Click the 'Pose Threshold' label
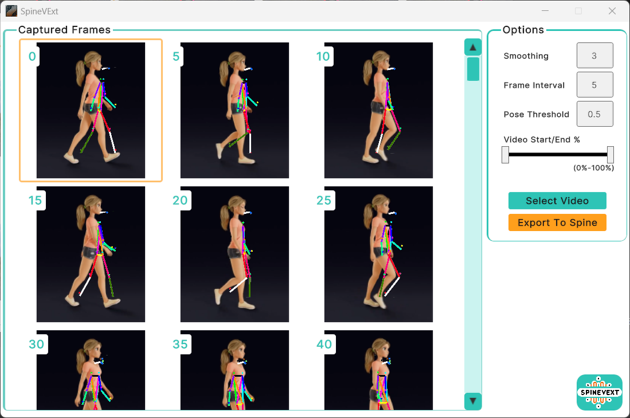Image resolution: width=630 pixels, height=418 pixels. pyautogui.click(x=536, y=115)
